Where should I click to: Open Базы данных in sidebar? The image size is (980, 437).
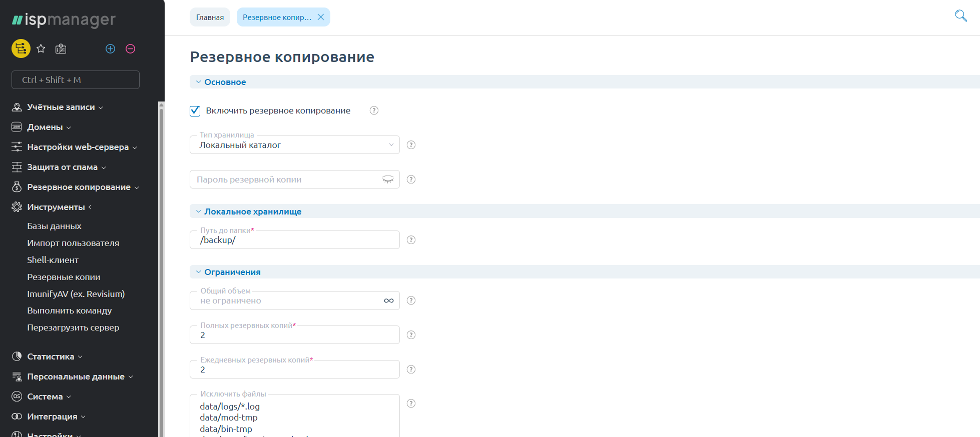54,226
